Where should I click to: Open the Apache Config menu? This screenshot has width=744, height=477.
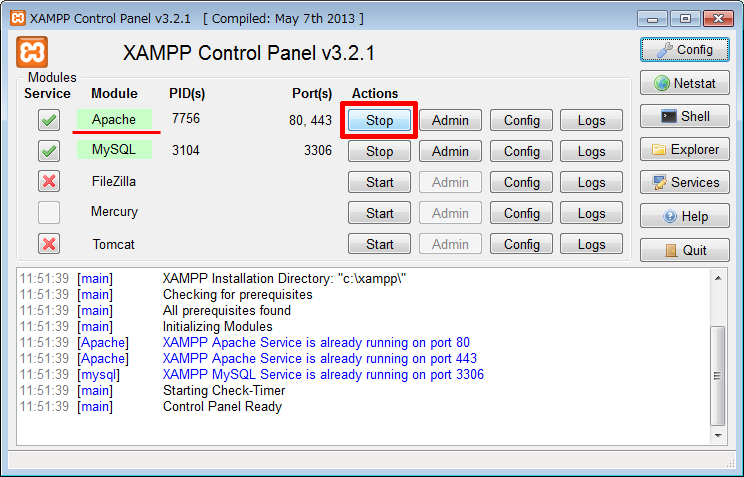(521, 120)
